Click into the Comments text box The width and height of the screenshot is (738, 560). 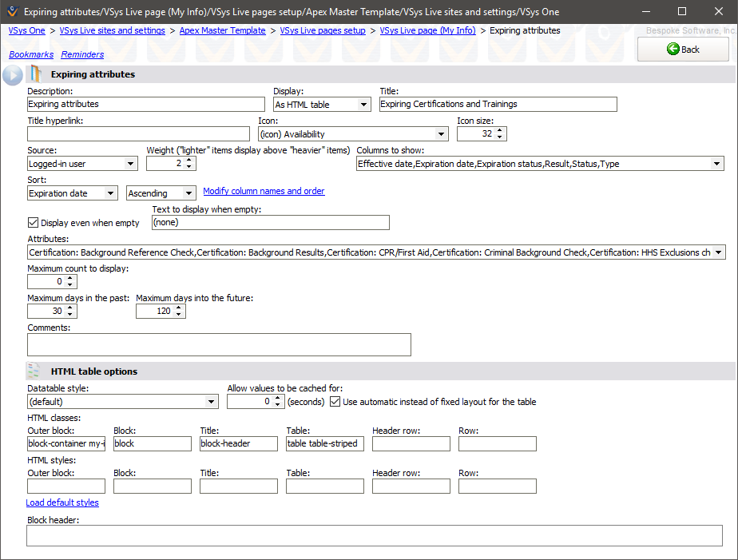[219, 344]
